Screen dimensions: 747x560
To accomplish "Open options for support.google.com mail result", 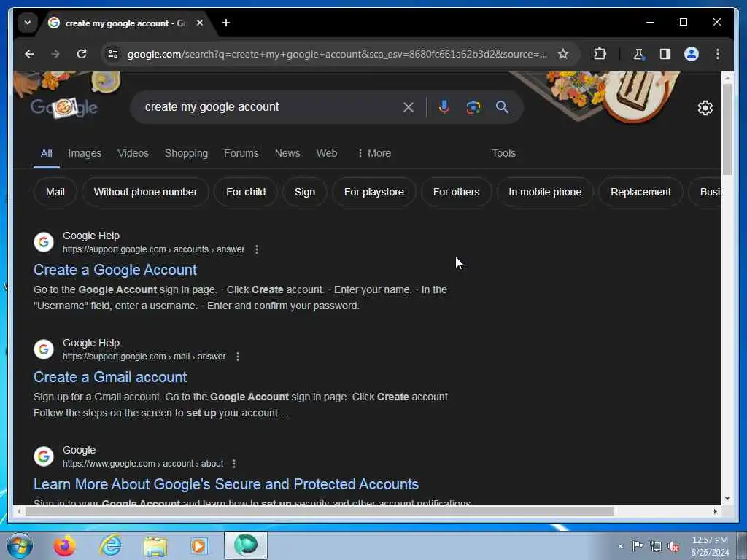I will [x=237, y=357].
